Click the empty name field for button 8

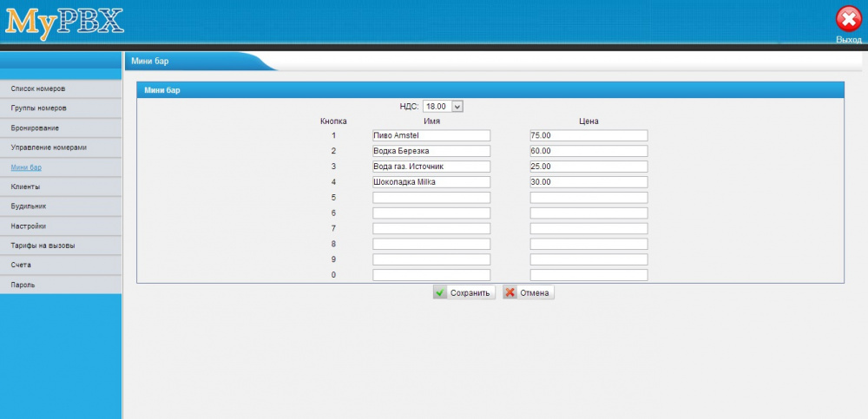click(x=431, y=244)
